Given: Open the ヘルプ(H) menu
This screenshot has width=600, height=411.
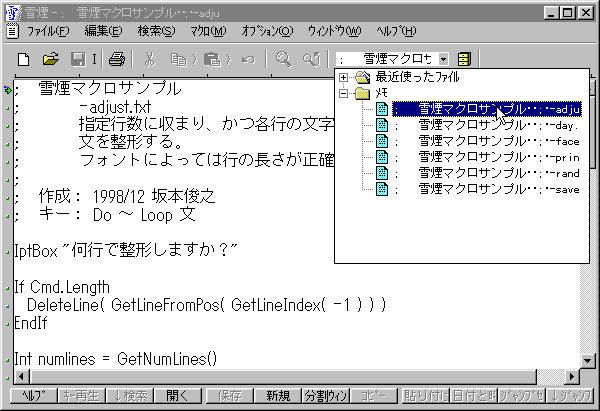Looking at the screenshot, I should (396, 31).
